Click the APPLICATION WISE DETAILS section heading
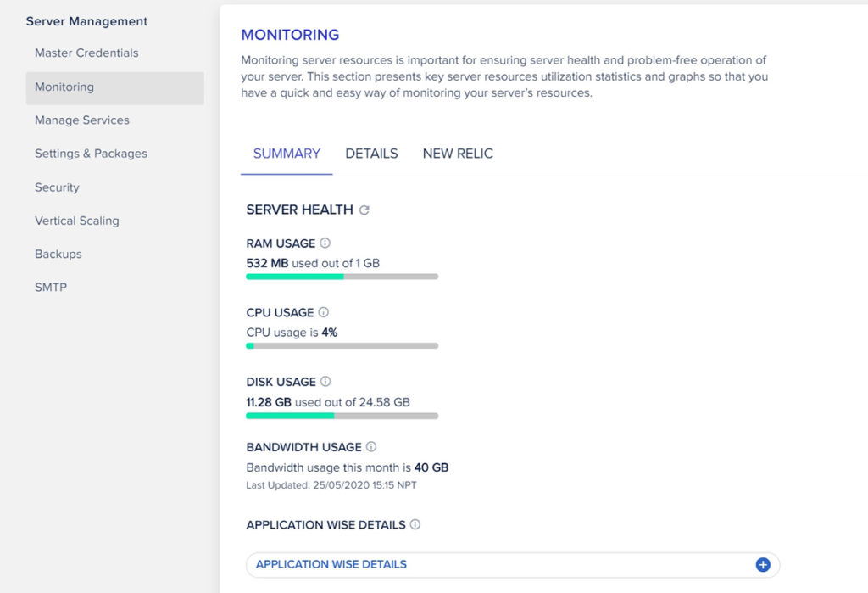Viewport: 868px width, 593px height. point(326,525)
